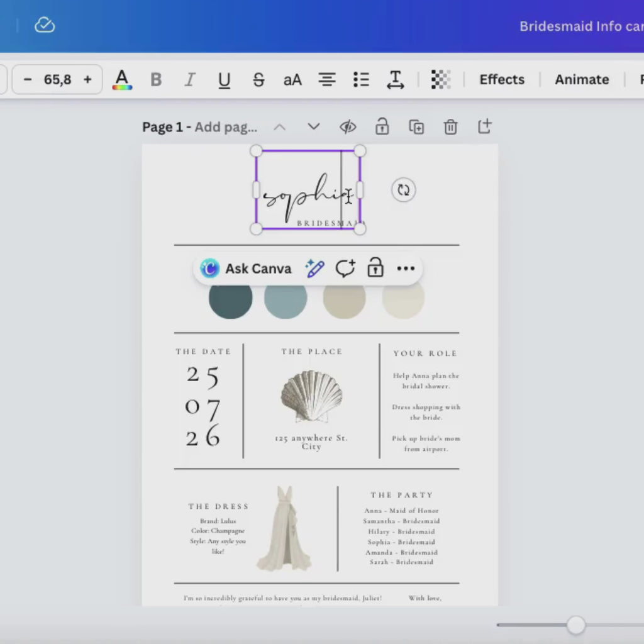This screenshot has width=644, height=644.
Task: Apply strikethrough to text
Action: [x=258, y=79]
